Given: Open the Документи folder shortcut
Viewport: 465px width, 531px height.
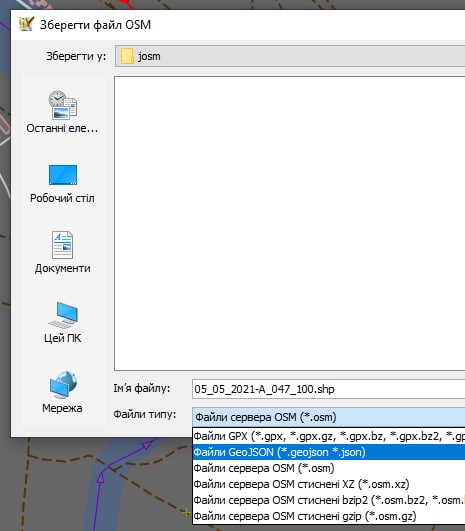Looking at the screenshot, I should 62,252.
